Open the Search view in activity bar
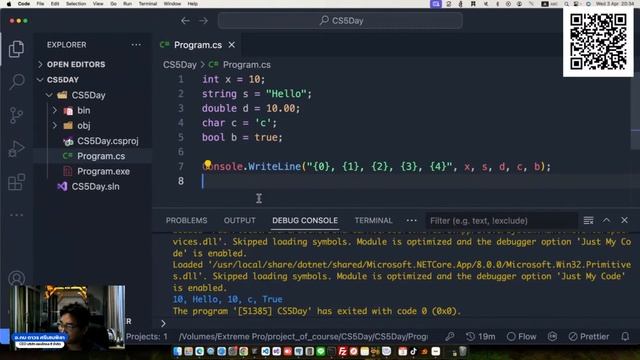The height and width of the screenshot is (360, 640). 16,82
